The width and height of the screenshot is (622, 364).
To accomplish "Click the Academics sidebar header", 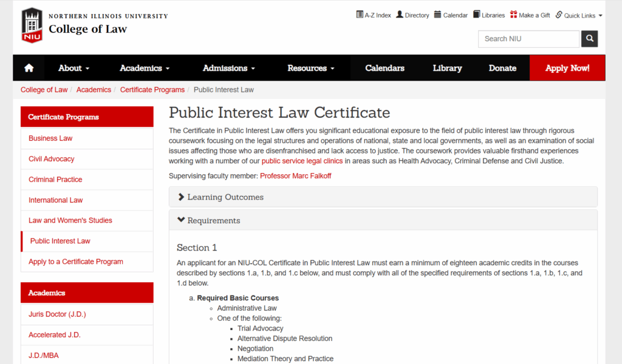I will tap(87, 292).
